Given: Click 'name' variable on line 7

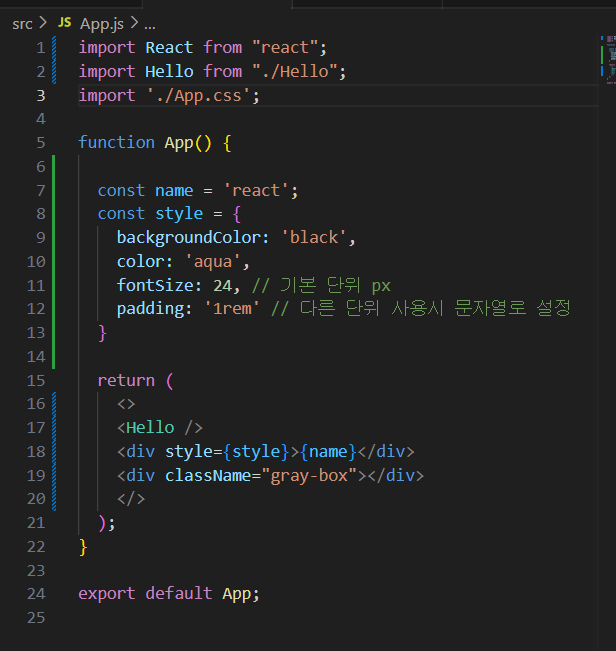Looking at the screenshot, I should pyautogui.click(x=174, y=191).
